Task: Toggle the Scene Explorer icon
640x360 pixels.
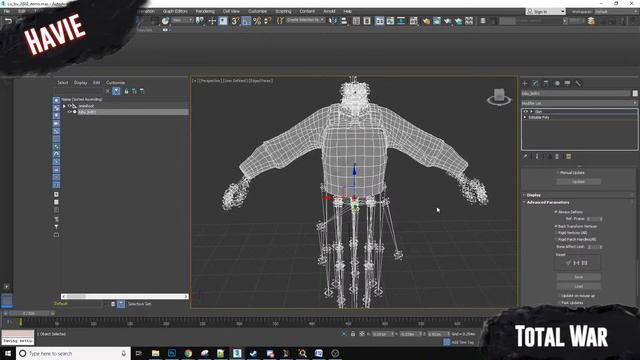Action: click(x=356, y=20)
